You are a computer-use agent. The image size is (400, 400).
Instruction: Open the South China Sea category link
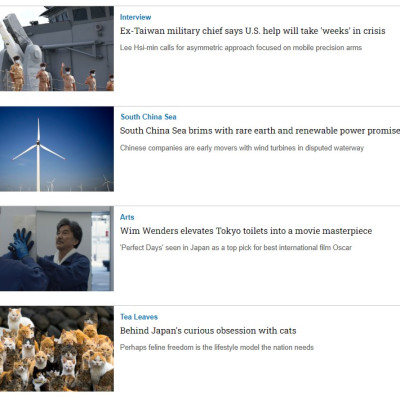point(148,117)
